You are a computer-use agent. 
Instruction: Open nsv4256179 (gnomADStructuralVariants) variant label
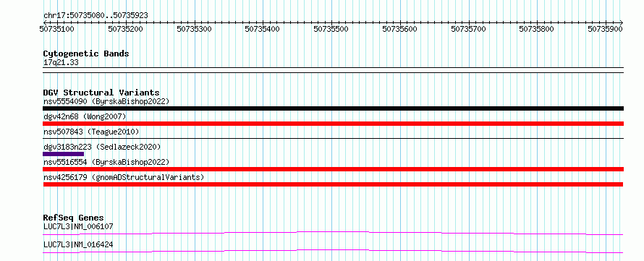click(x=124, y=177)
